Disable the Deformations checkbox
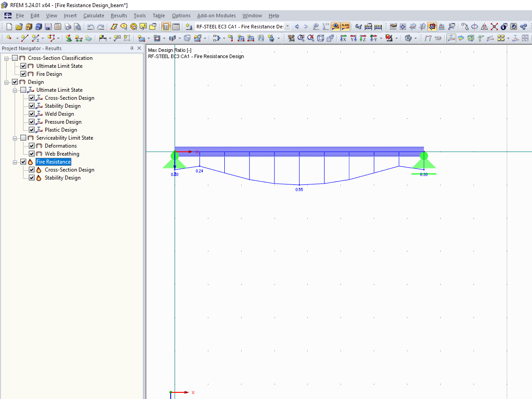Image resolution: width=532 pixels, height=399 pixels. [32, 145]
